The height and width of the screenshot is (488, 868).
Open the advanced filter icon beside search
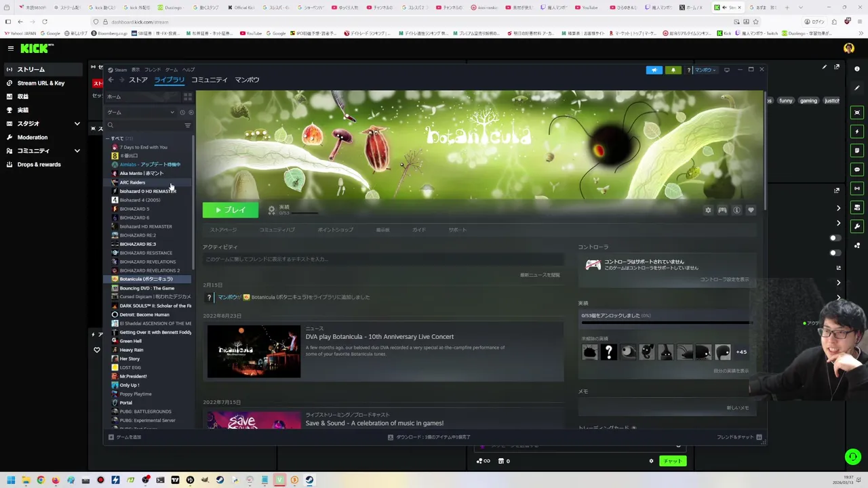pyautogui.click(x=188, y=125)
